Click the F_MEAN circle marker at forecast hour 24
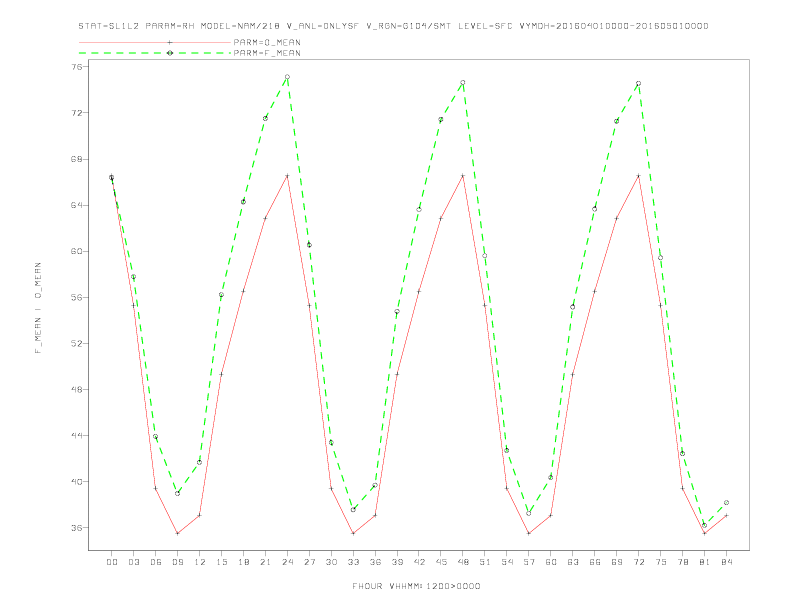 pyautogui.click(x=287, y=77)
